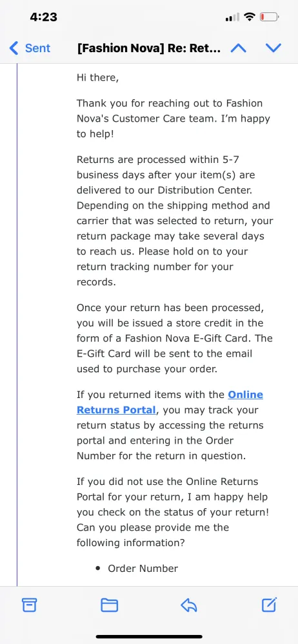Tap the Order Number bullet item
The image size is (298, 644).
pos(143,569)
